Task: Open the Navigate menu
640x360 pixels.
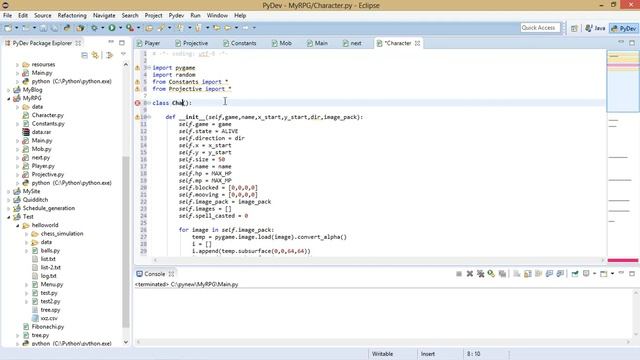Action: 104,16
